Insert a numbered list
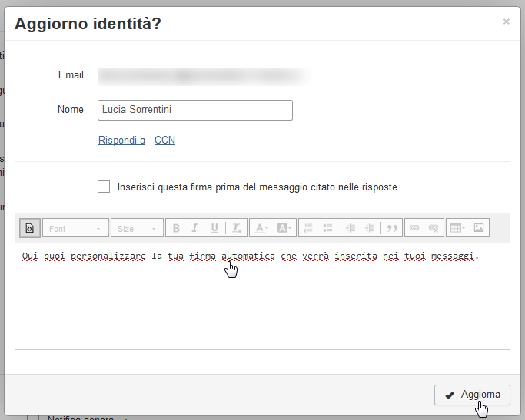The image size is (525, 420). point(308,228)
